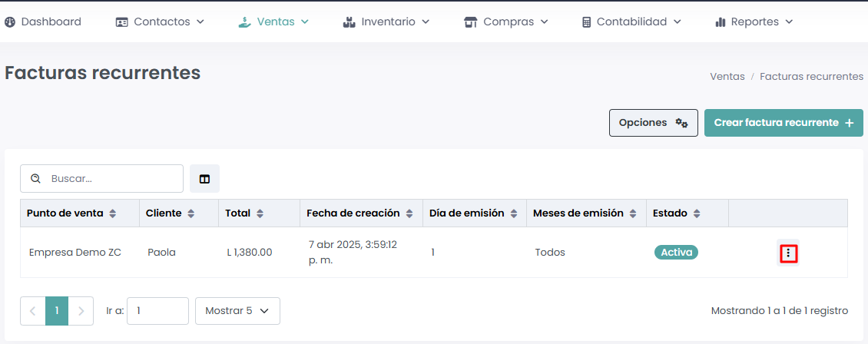Viewport: 868px width, 344px height.
Task: Expand the Contactos menu
Action: click(161, 21)
